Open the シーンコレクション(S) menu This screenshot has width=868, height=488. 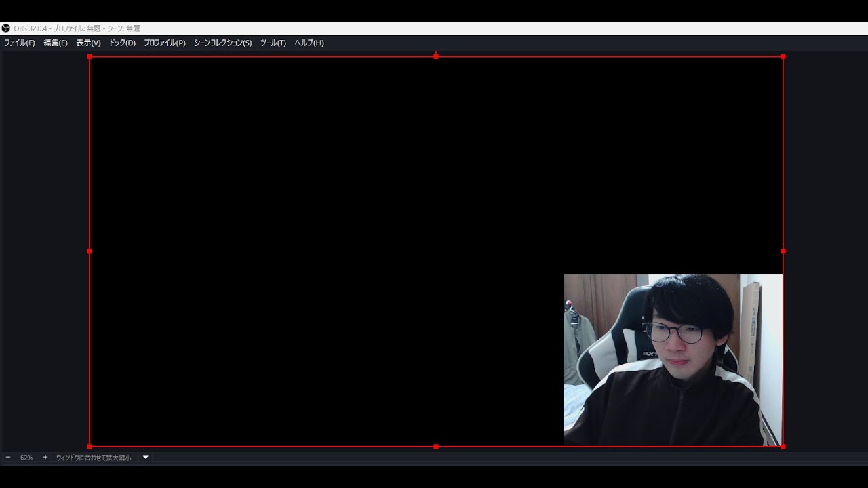point(222,43)
